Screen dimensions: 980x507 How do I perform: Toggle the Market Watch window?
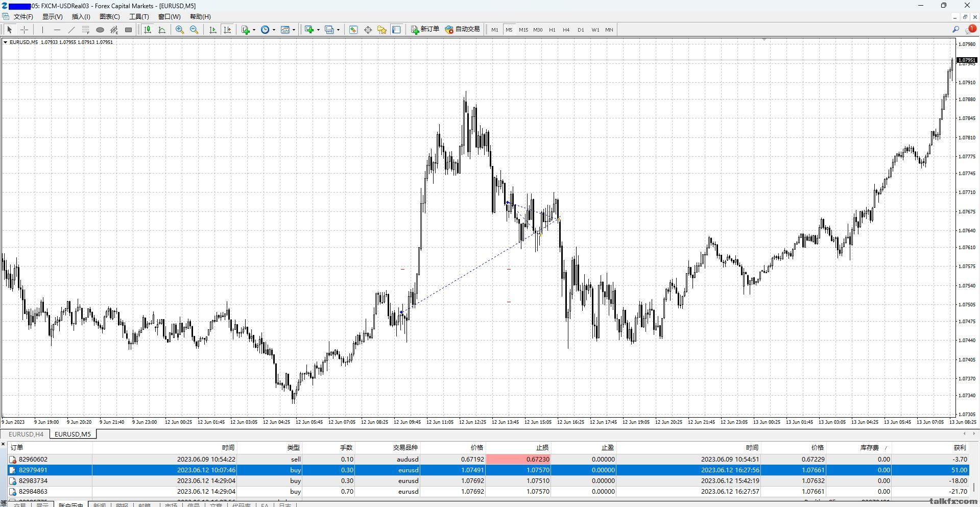click(x=353, y=30)
